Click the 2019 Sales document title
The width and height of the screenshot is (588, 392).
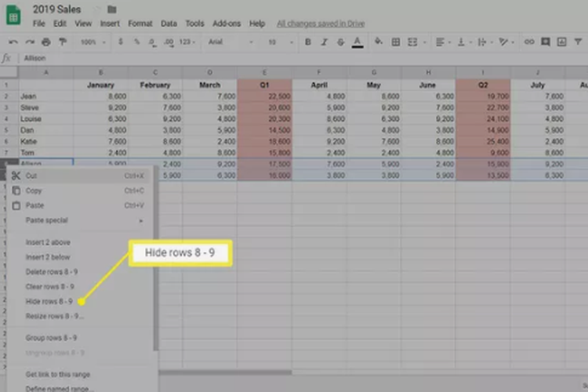56,9
